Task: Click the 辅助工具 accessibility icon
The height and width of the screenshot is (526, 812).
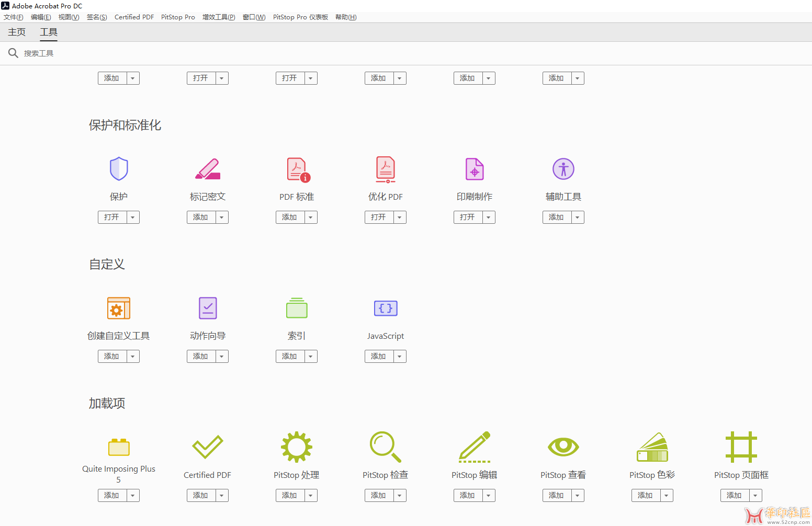Action: point(563,169)
